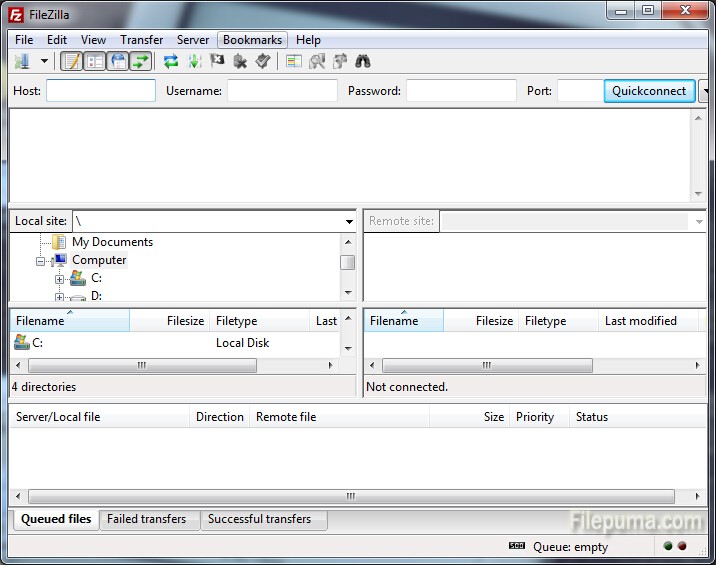
Task: Toggle transfer queue display
Action: (141, 62)
